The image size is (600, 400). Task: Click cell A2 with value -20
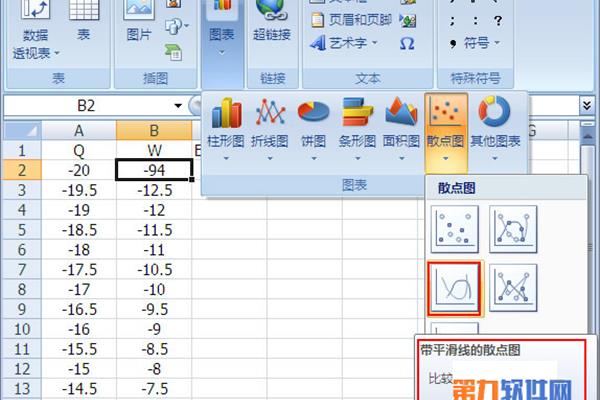[79, 170]
